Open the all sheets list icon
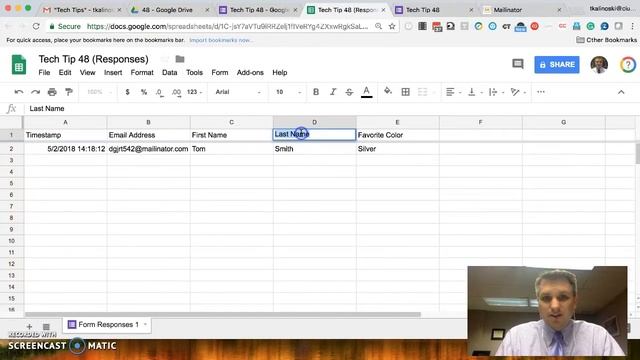Viewport: 640px width, 360px height. click(x=46, y=327)
